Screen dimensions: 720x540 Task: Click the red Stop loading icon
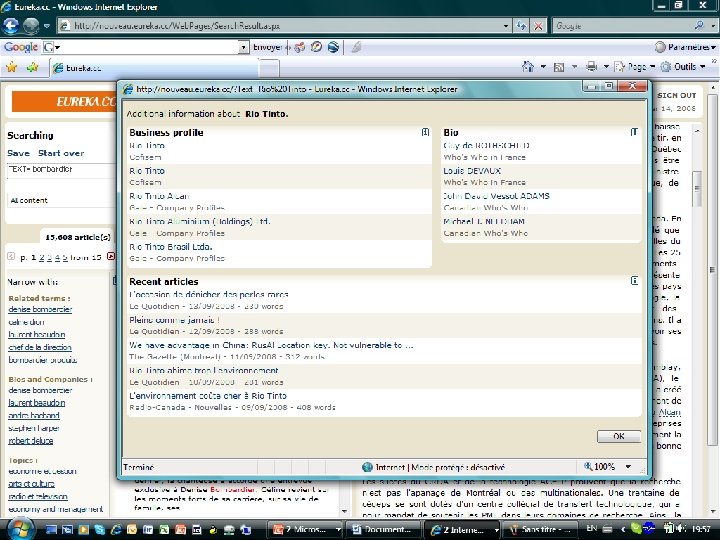[x=538, y=26]
